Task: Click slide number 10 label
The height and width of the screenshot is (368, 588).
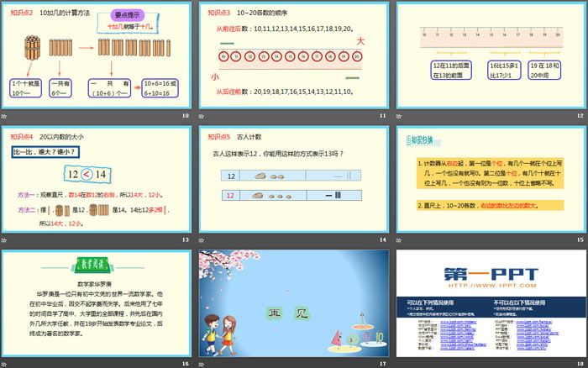Action: click(186, 116)
